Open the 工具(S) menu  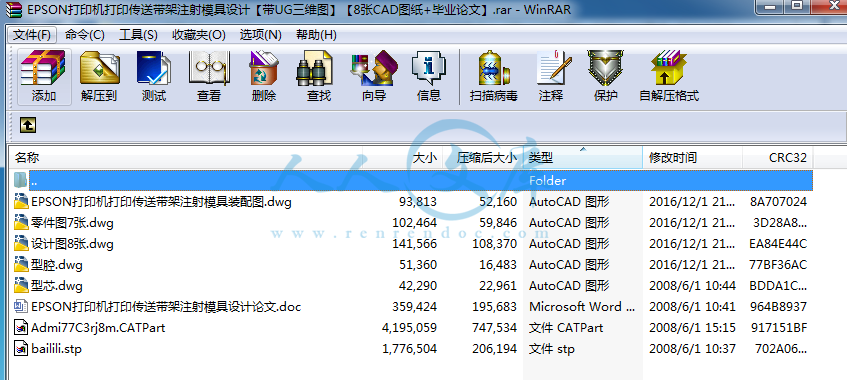click(138, 35)
